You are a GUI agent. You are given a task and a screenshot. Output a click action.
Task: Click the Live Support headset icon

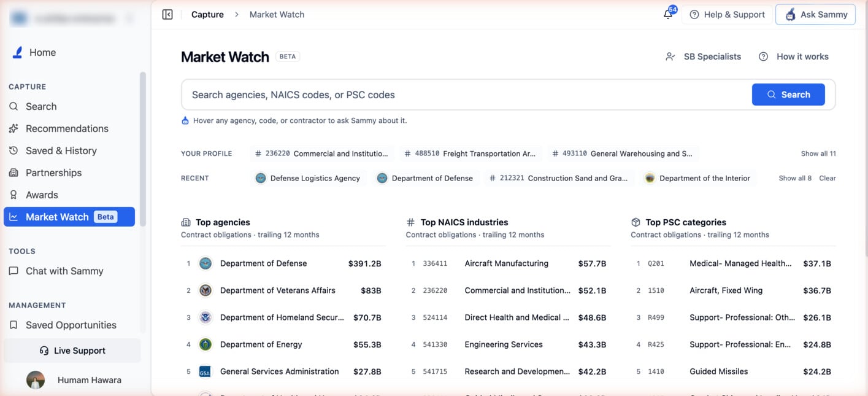[x=44, y=351]
